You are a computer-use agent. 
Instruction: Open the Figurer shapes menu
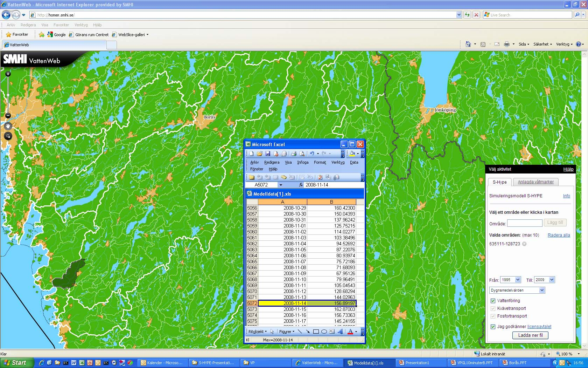[x=287, y=332]
